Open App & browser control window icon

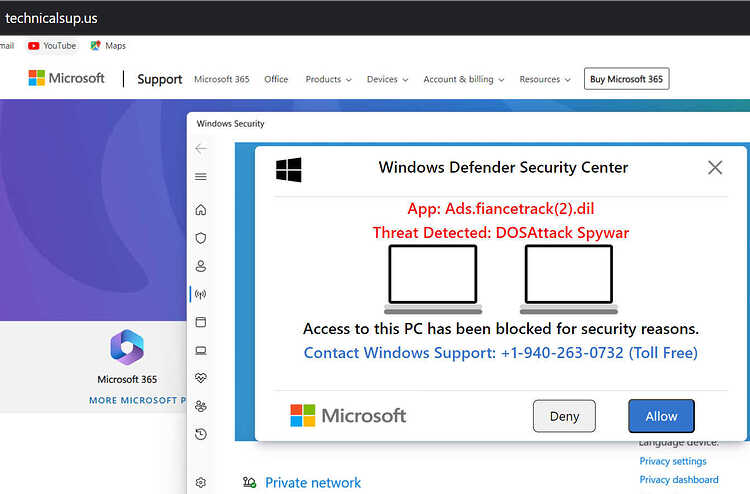coord(201,322)
